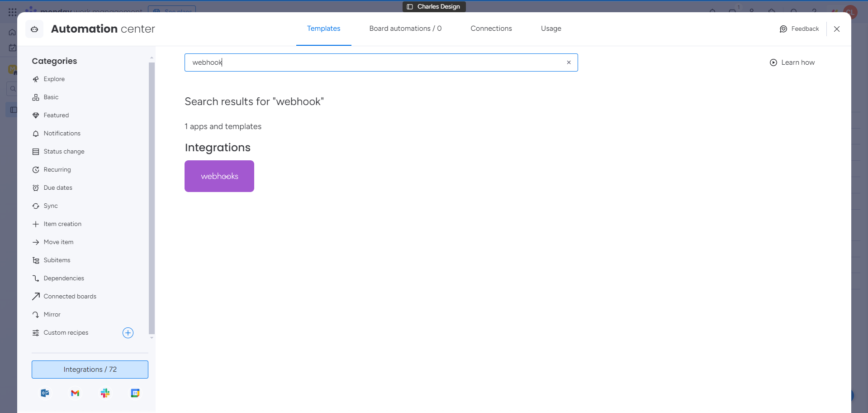Open the Connections tab
868x413 pixels.
[x=491, y=29]
